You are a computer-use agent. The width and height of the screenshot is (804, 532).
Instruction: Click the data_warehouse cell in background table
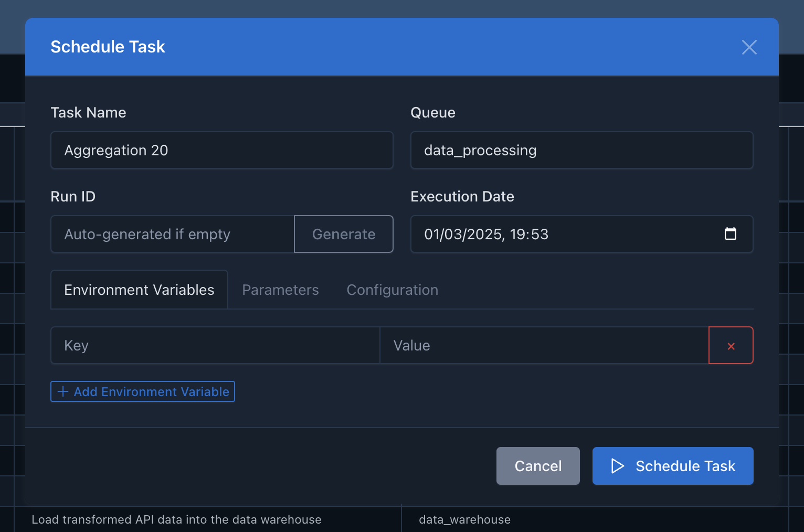click(464, 519)
